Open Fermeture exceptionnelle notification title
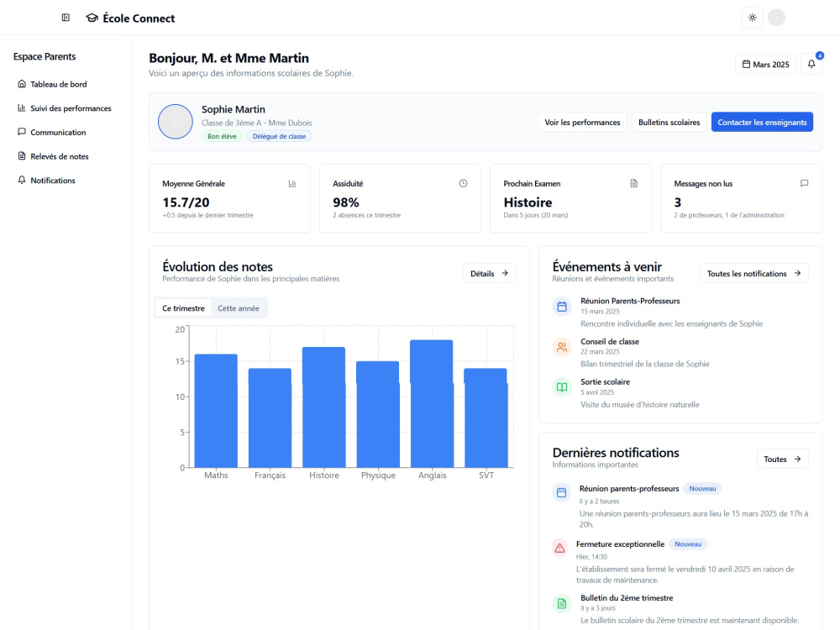 click(621, 544)
